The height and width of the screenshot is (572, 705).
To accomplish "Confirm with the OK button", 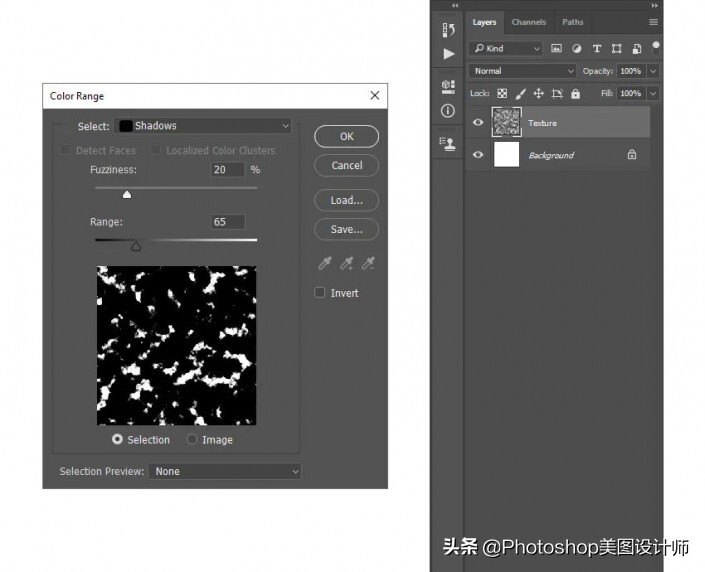I will (346, 136).
